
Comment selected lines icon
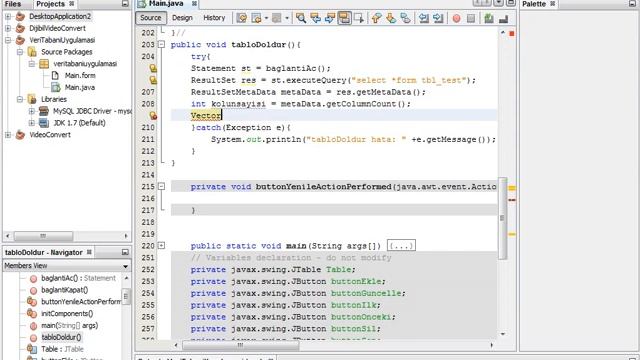coord(489,18)
